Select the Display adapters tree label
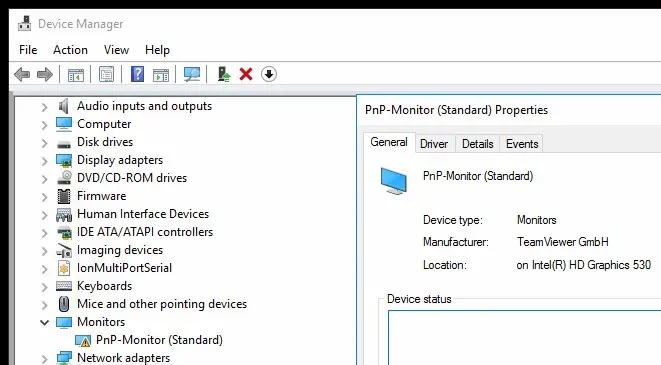Viewport: 661px width, 365px height. (x=120, y=160)
